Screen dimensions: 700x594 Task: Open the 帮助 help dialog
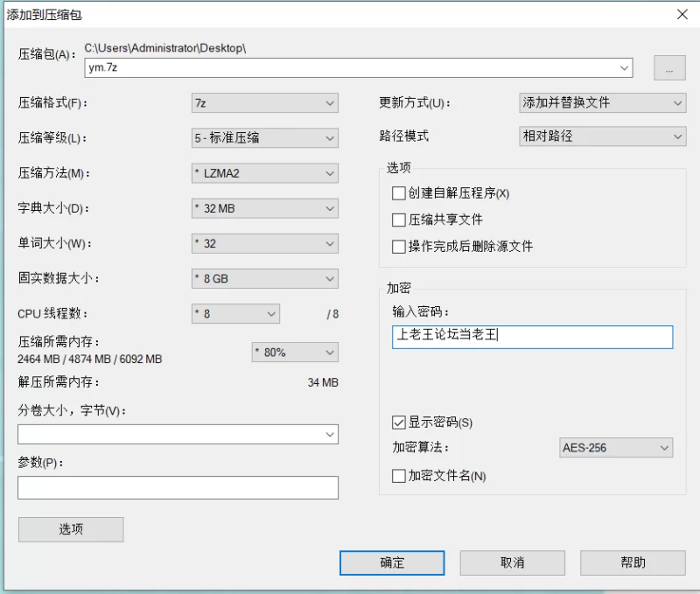pos(633,563)
